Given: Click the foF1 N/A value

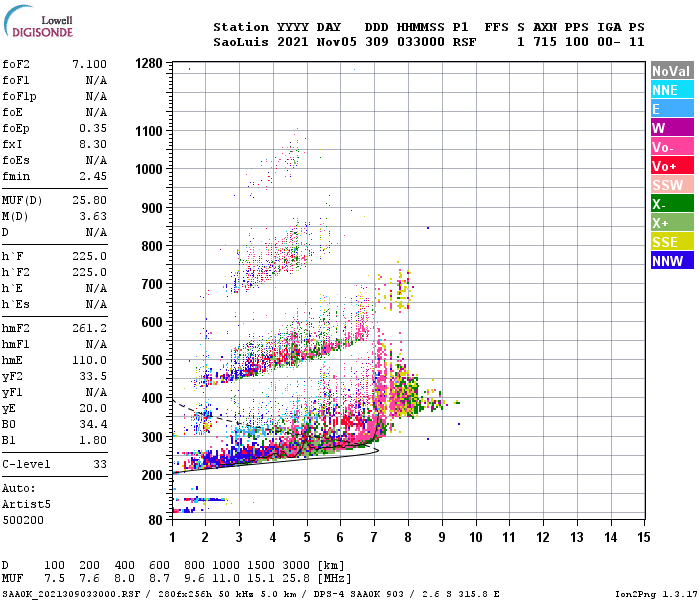Looking at the screenshot, I should pos(96,80).
